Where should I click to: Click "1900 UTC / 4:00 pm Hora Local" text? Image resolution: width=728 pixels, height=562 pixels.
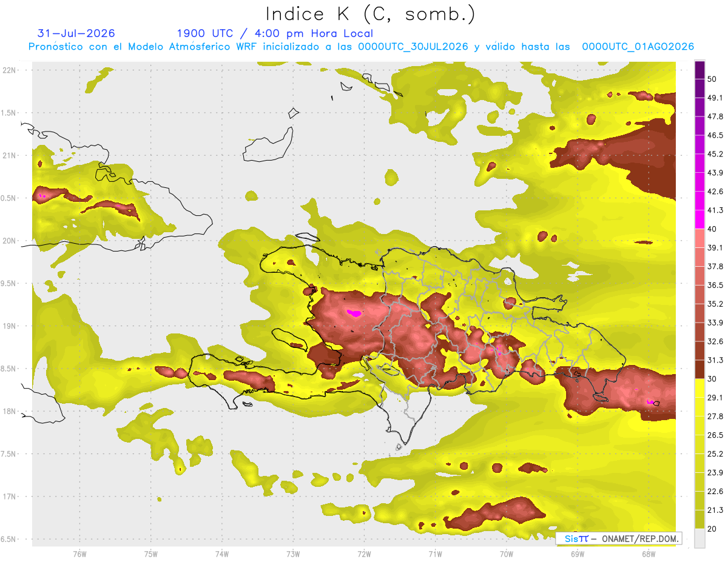pyautogui.click(x=275, y=33)
